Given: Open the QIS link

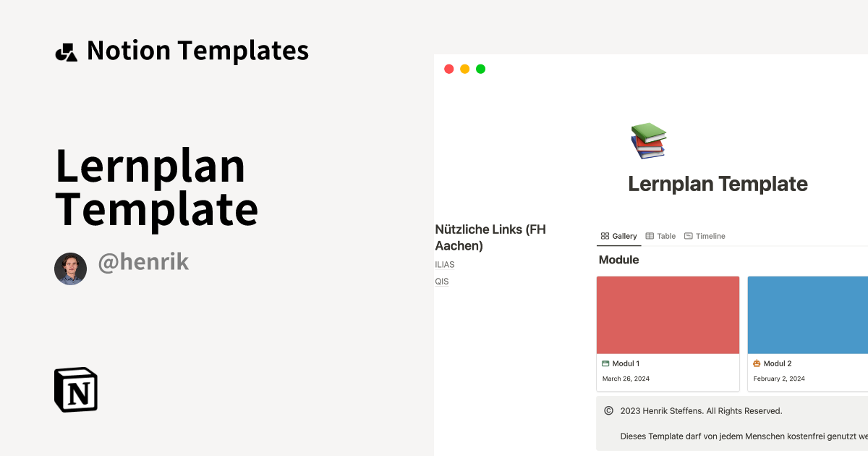Looking at the screenshot, I should [441, 282].
